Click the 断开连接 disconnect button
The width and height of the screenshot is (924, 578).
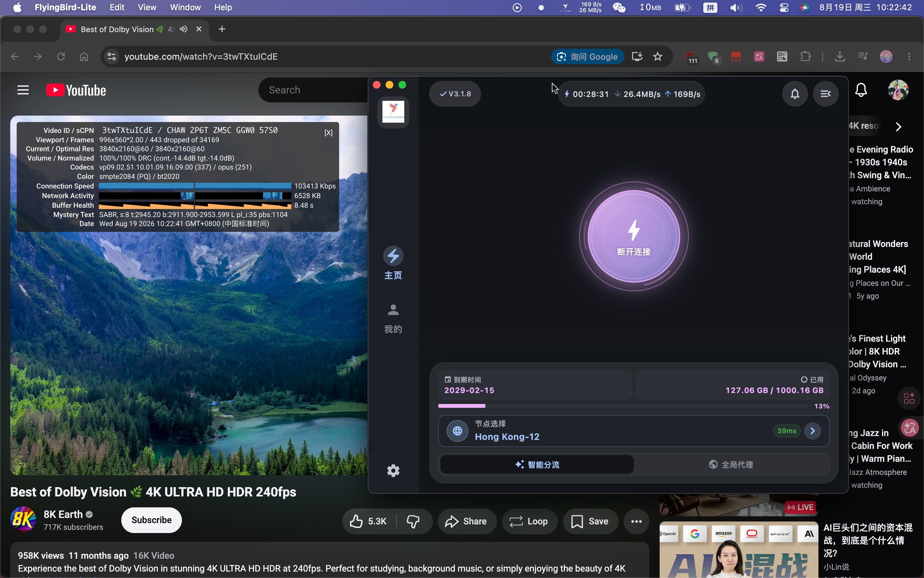click(633, 236)
